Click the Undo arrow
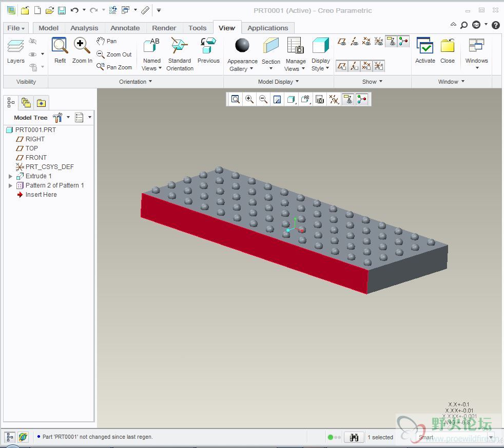 tap(74, 10)
